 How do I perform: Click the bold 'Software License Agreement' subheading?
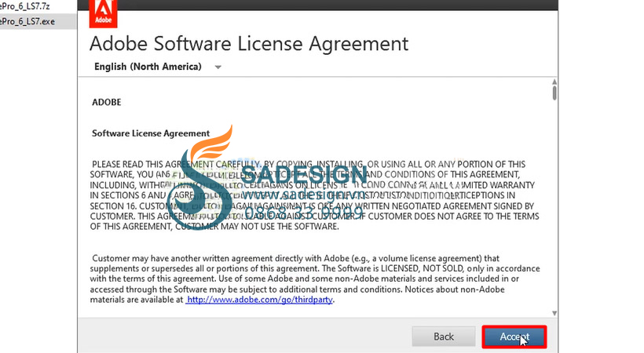(x=151, y=133)
